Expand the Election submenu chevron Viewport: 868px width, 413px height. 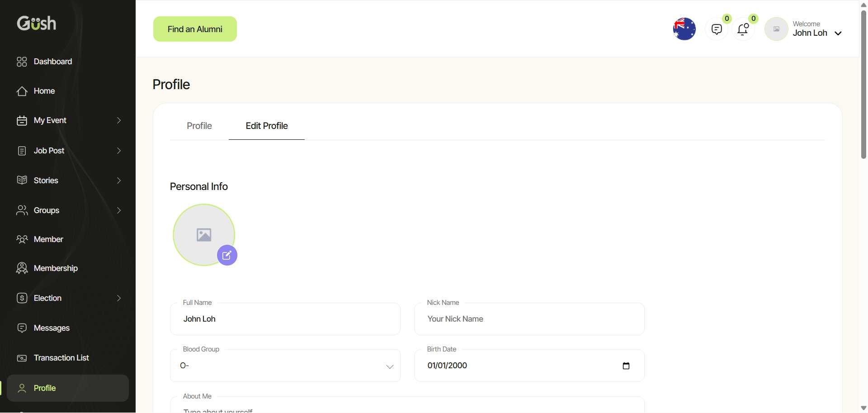pos(119,298)
